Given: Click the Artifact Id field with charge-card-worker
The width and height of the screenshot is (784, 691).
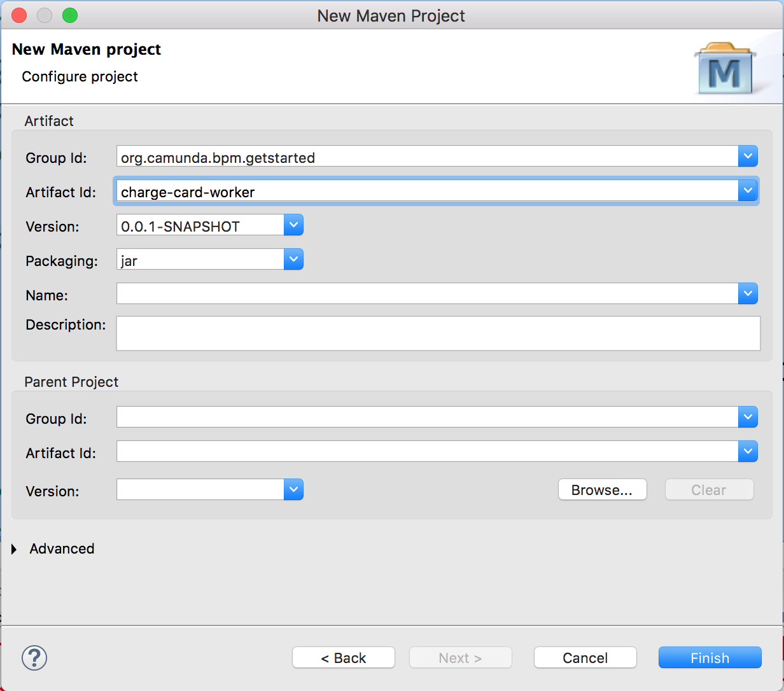Looking at the screenshot, I should (x=426, y=192).
